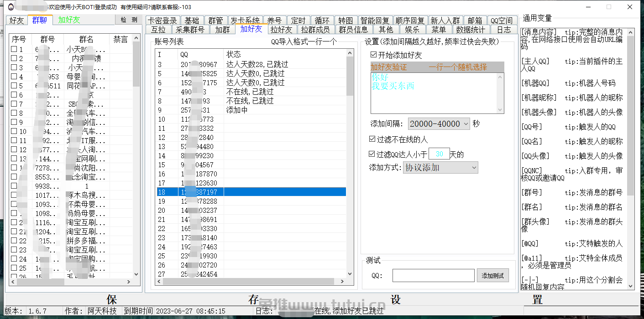
Task: Uncheck the 开始添加好友 checkbox
Action: pos(374,55)
